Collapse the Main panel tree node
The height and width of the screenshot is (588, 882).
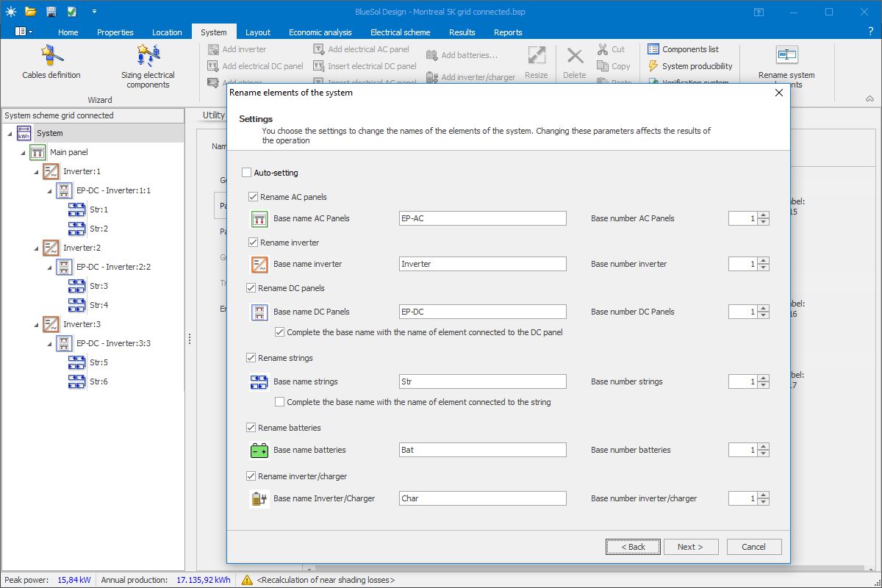click(24, 152)
